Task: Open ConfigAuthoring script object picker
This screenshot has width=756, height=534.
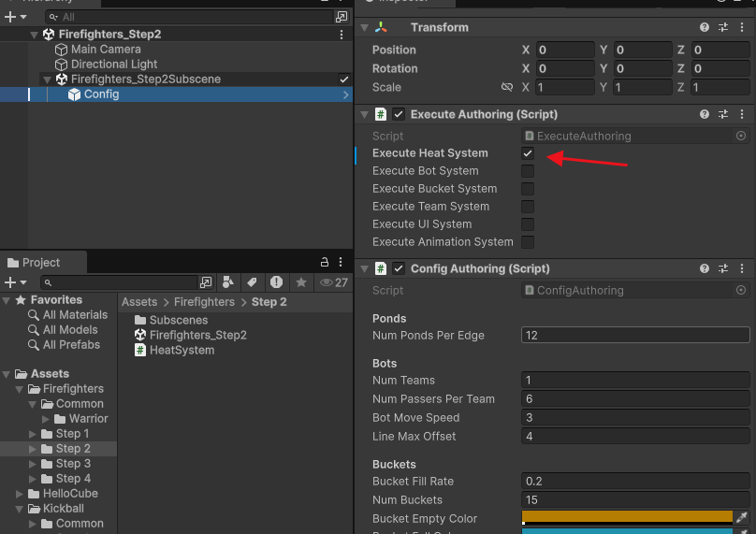Action: click(741, 290)
